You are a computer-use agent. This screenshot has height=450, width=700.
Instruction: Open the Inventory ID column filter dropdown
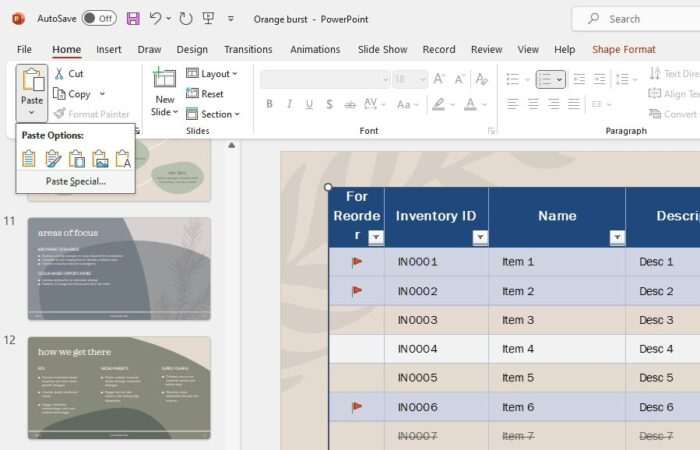[x=480, y=237]
